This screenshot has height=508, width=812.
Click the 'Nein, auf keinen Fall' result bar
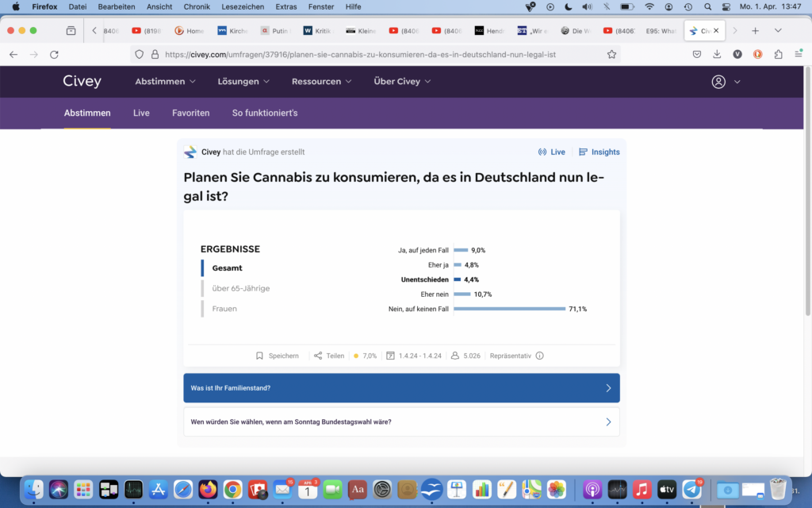coord(509,309)
